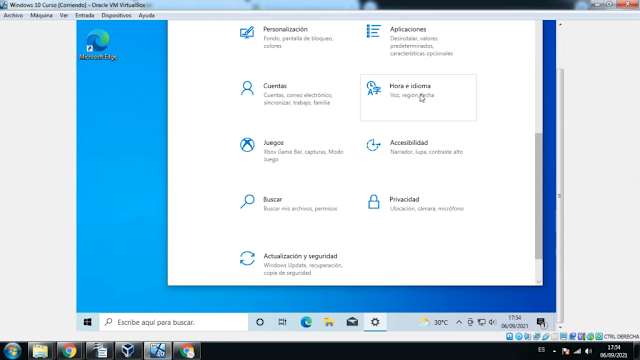Click the guest network tray icon
This screenshot has width=640, height=360.
click(482, 322)
